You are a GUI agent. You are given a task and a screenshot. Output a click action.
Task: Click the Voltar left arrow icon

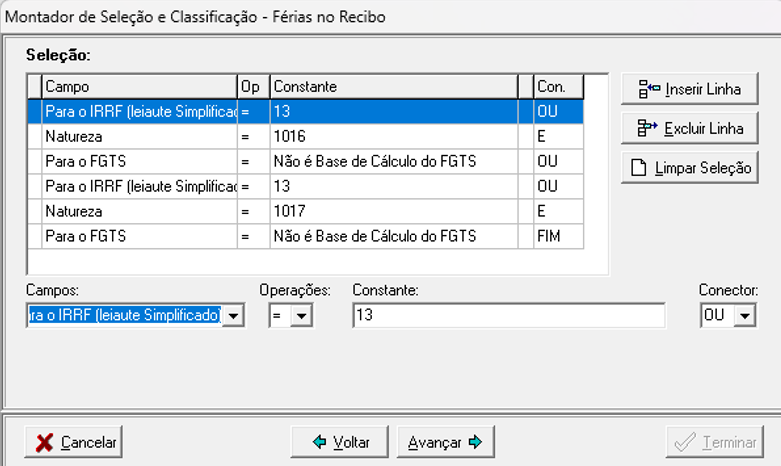click(319, 442)
